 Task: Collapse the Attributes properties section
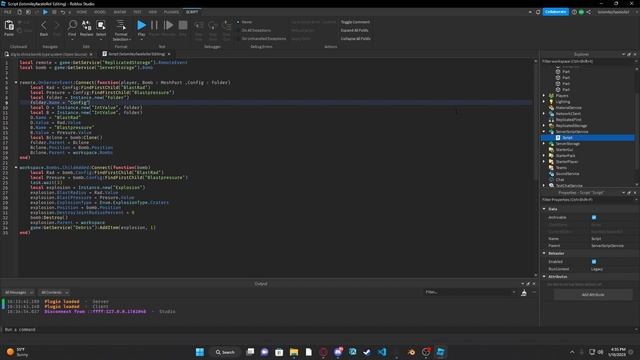[544, 277]
